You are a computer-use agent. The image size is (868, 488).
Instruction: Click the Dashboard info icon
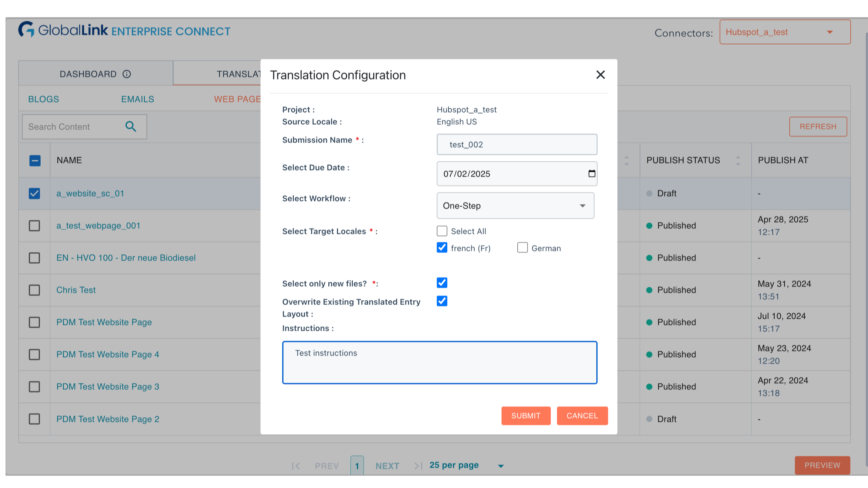point(127,74)
